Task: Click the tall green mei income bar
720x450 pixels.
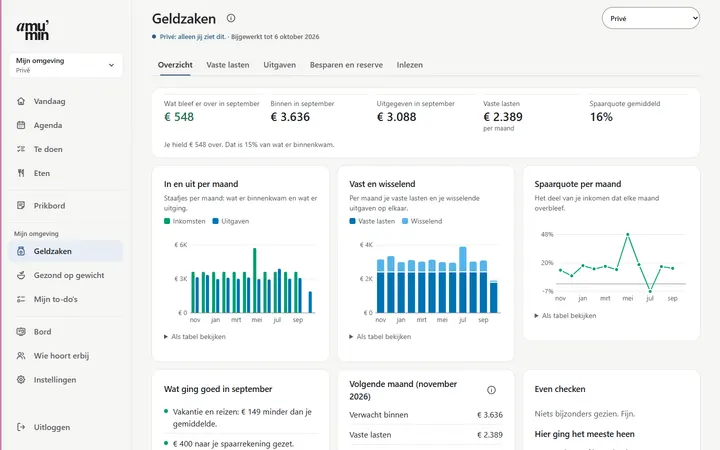Action: point(255,280)
